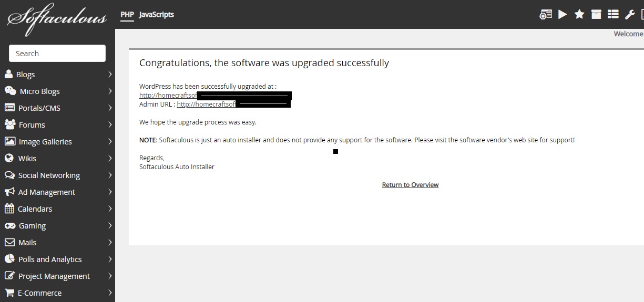
Task: Expand the Gaming category chevron
Action: pos(110,225)
